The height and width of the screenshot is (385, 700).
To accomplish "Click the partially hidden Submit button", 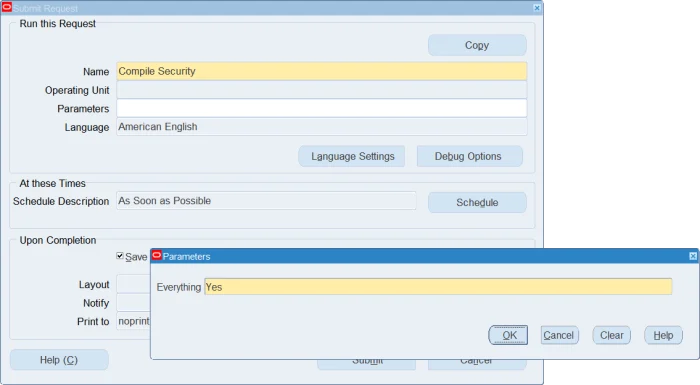I will [x=367, y=364].
